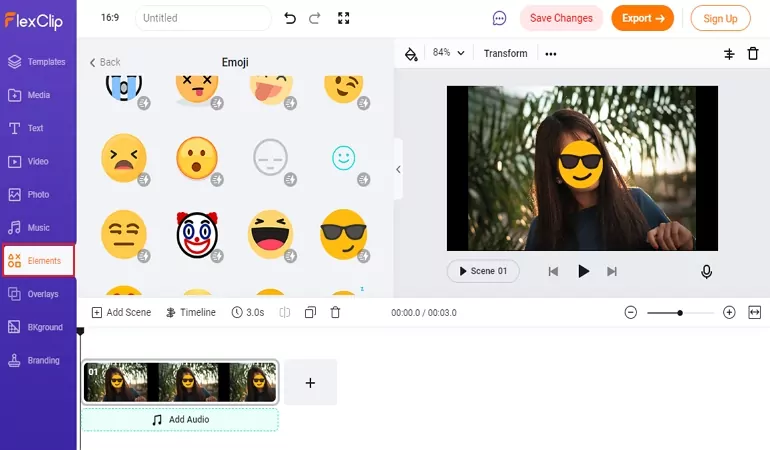Add the sunglasses emoji from the panel

tap(343, 234)
